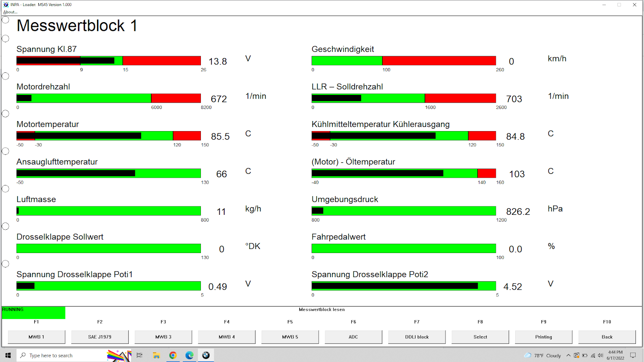Click the weather widget showing 78°F Cloudy
The width and height of the screenshot is (644, 362).
pyautogui.click(x=543, y=356)
